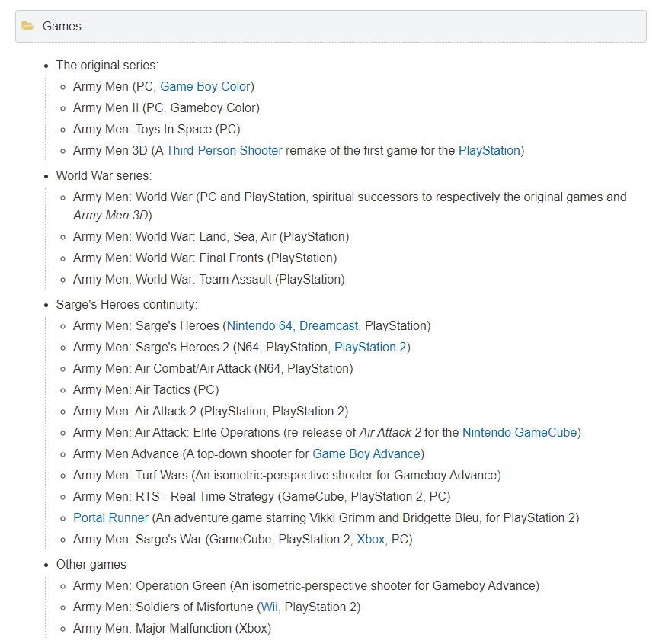Open the Wii link

coord(270,607)
